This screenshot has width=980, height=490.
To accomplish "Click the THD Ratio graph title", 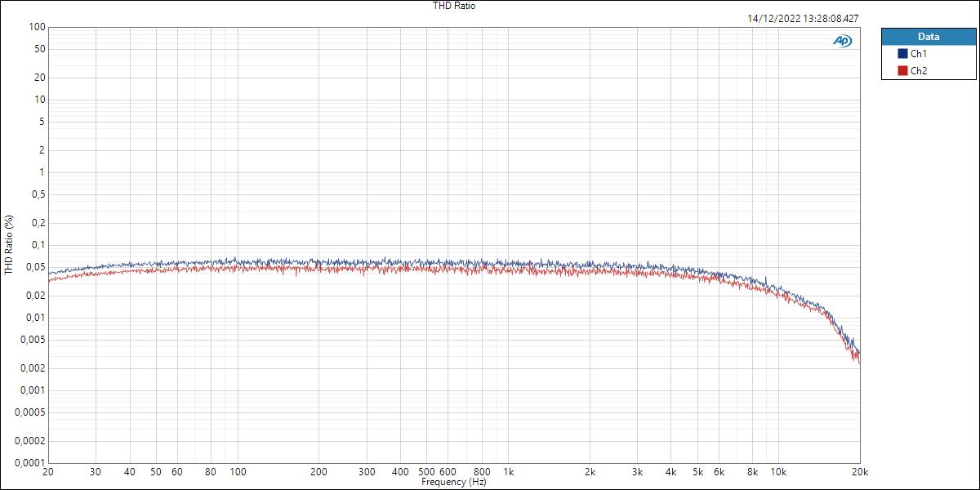I will pyautogui.click(x=453, y=6).
